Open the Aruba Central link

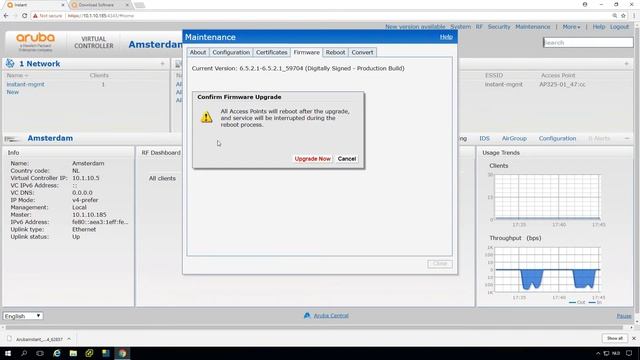331,316
